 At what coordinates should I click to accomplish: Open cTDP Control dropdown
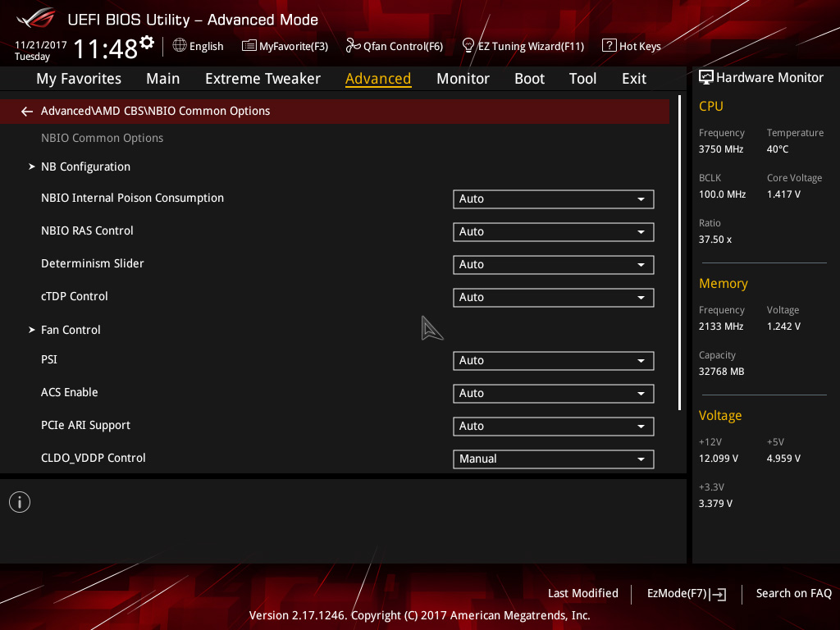554,297
